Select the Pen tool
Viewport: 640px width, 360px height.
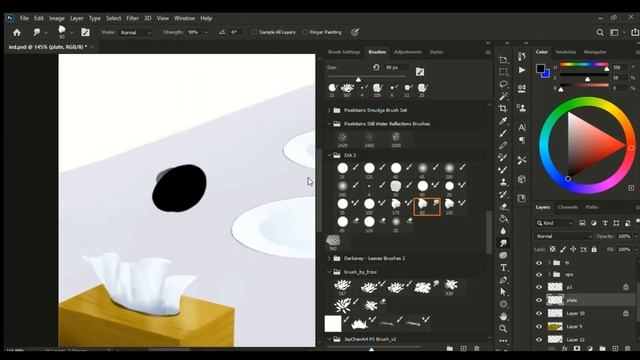pos(503,280)
